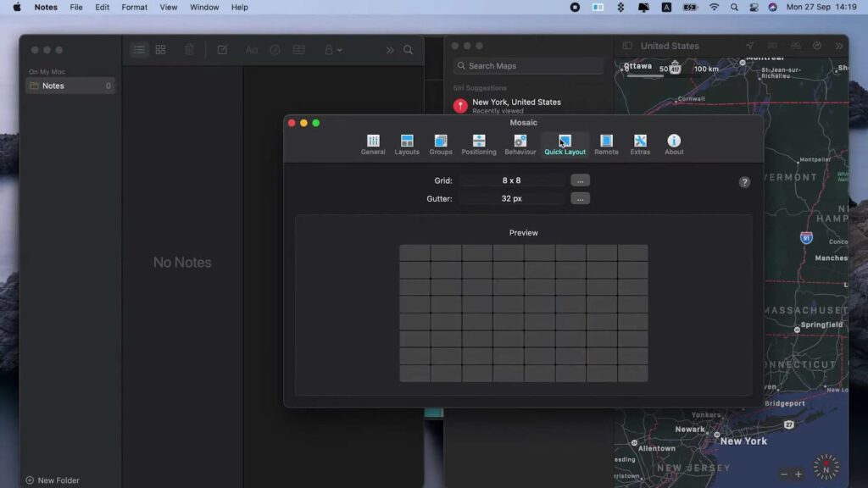Screen dimensions: 868x488
Task: Click the ellipsis button next to Gutter
Action: [x=580, y=198]
